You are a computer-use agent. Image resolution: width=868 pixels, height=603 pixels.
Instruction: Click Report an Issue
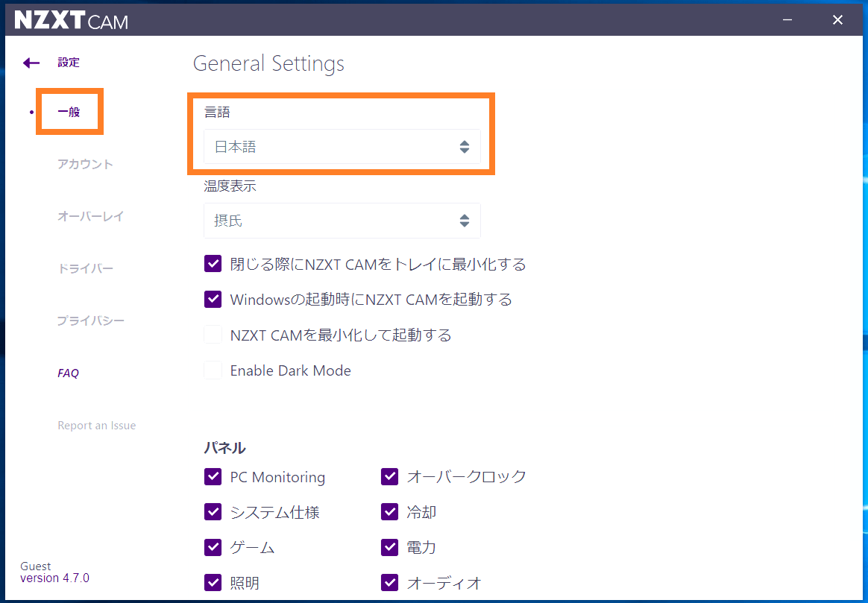tap(97, 426)
